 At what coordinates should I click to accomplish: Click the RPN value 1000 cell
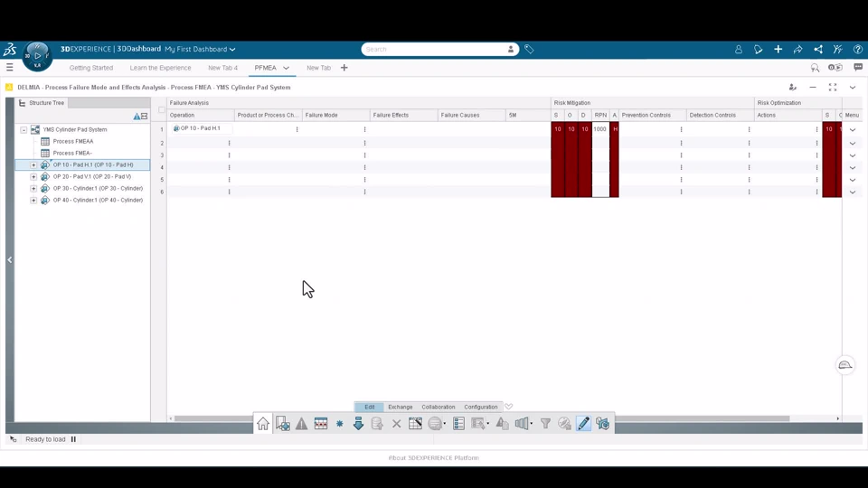[600, 129]
